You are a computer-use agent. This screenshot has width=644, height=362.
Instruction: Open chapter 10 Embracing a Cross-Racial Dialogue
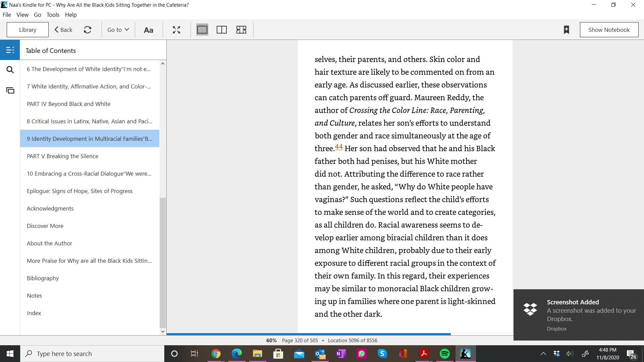point(90,174)
